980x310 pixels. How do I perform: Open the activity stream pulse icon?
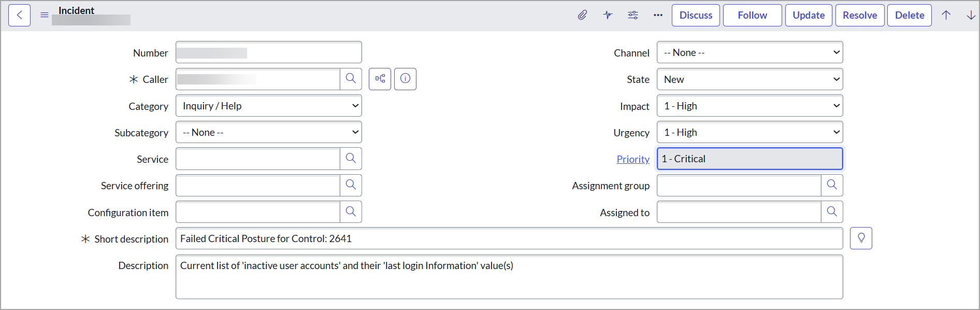pos(608,15)
